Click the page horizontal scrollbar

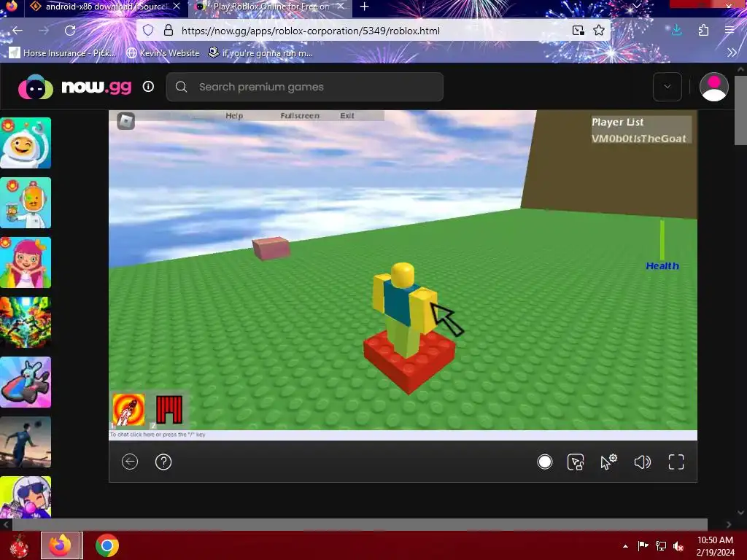(360, 524)
